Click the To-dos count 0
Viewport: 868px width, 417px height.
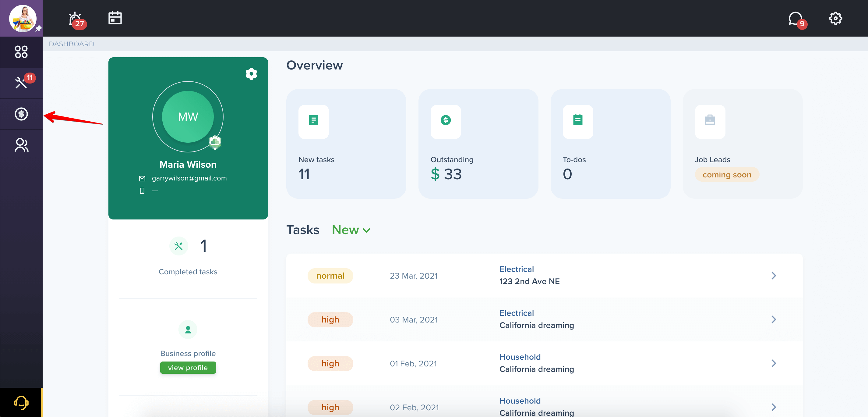[567, 174]
